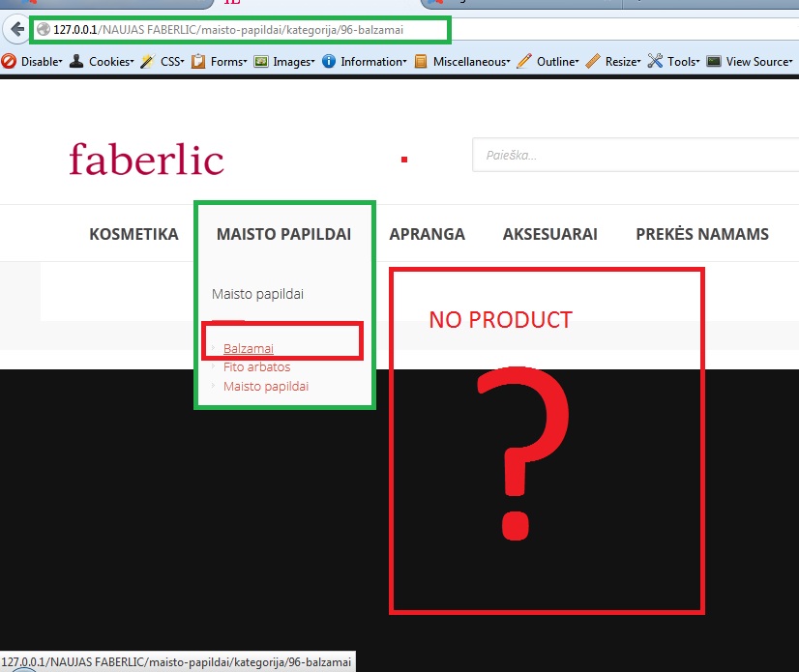Screen dimensions: 799x672
Task: Click the blue Information icon
Action: click(x=329, y=61)
